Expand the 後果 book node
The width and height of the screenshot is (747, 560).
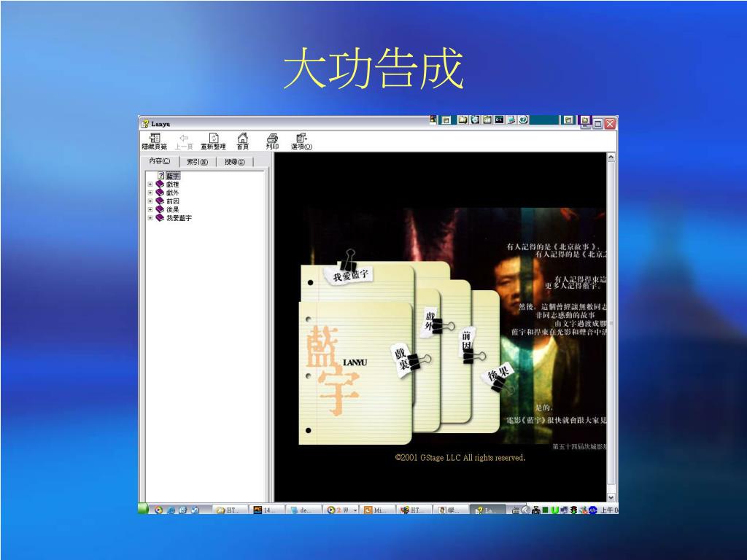coord(150,209)
